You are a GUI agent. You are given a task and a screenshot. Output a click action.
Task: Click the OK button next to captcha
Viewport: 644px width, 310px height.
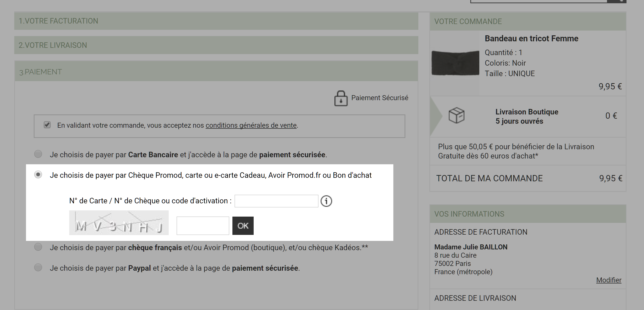coord(243,226)
